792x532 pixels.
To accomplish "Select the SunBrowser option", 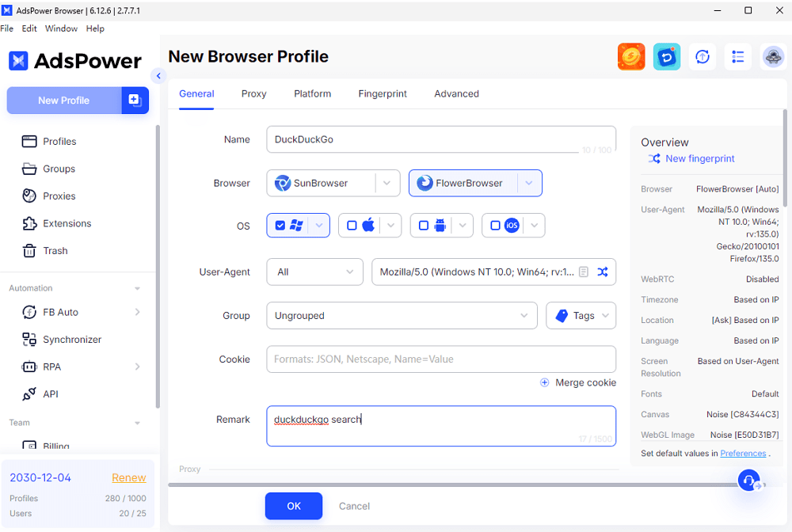I will click(321, 183).
